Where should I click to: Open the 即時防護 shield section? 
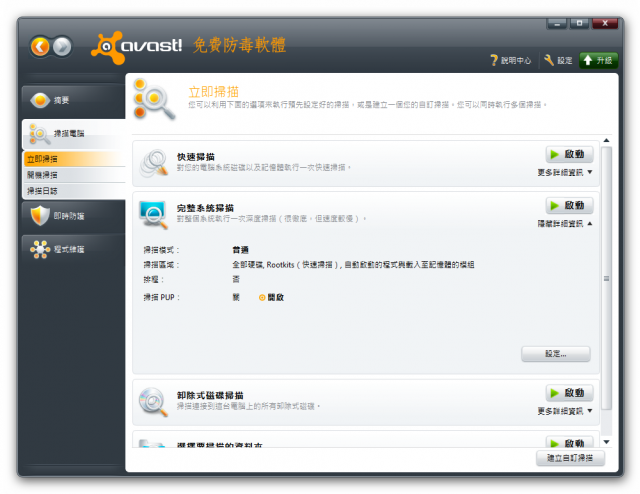[x=73, y=216]
